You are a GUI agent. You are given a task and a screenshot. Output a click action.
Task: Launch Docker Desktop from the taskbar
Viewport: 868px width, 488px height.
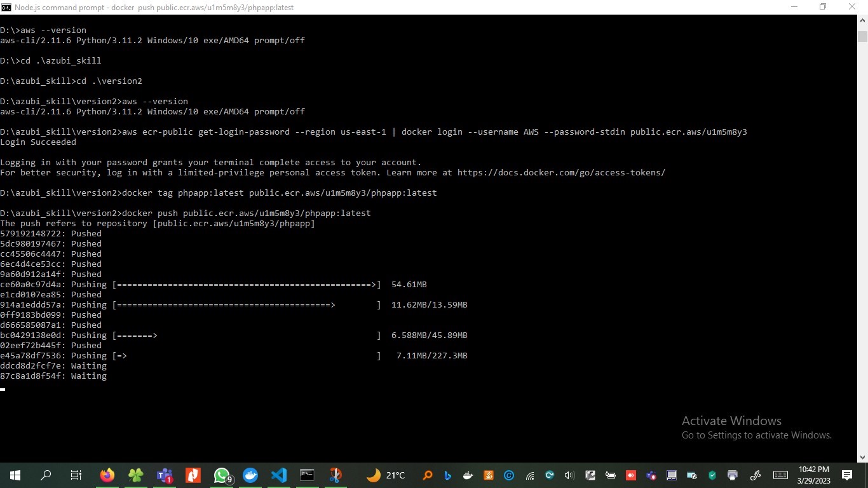pos(250,475)
